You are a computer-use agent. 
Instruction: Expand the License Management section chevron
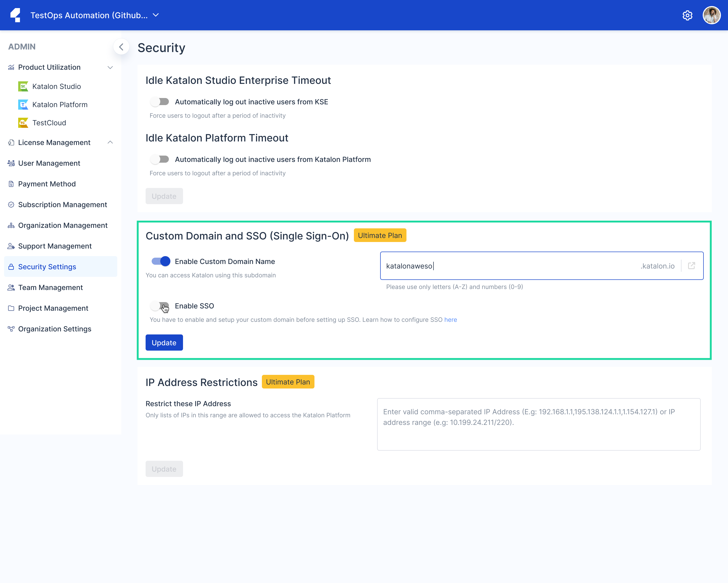click(x=110, y=142)
